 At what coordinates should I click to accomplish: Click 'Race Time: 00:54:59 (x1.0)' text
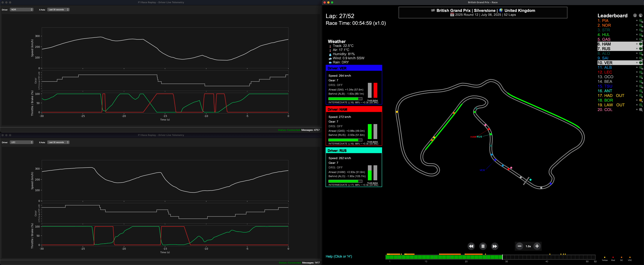pos(356,23)
